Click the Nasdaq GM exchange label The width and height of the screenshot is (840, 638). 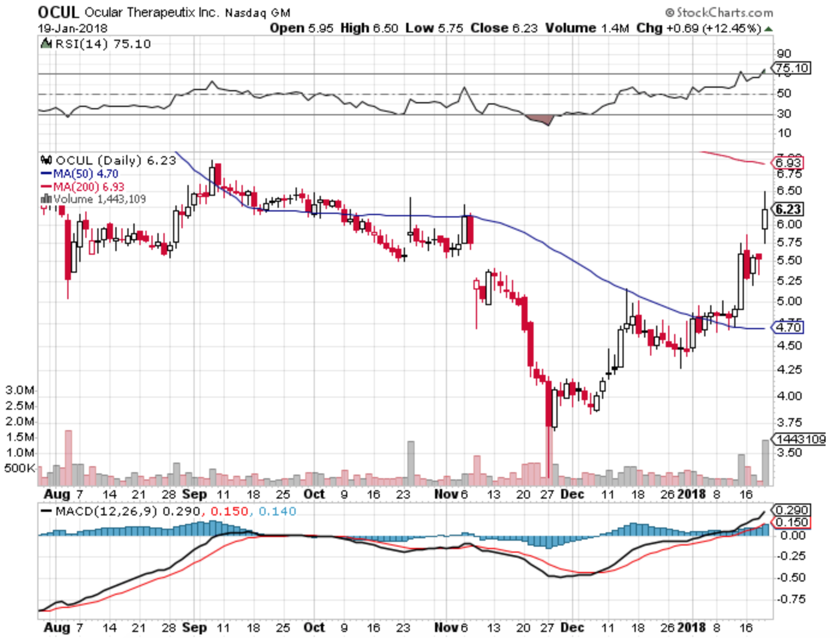click(x=257, y=13)
